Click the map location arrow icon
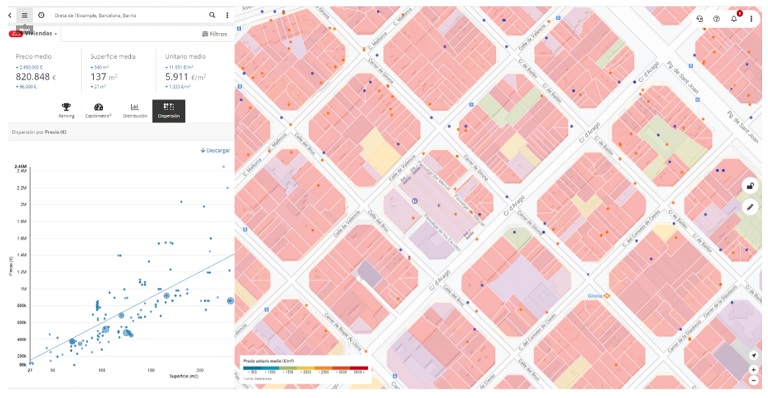The width and height of the screenshot is (768, 398). tap(754, 356)
